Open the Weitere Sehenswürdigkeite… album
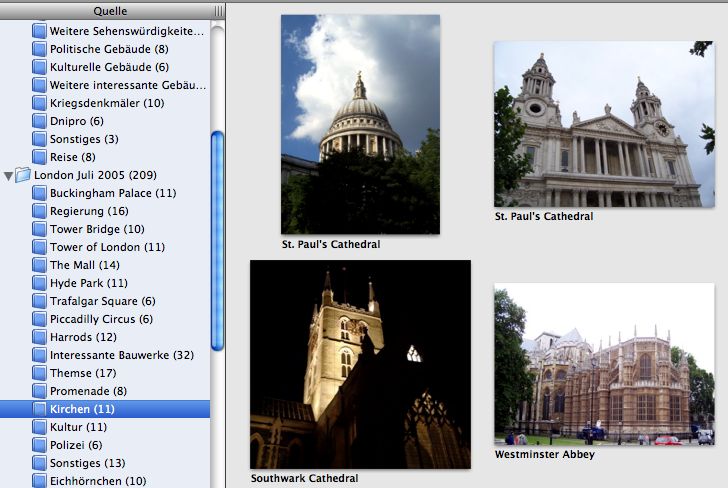Viewport: 728px width, 488px height. pos(105,31)
